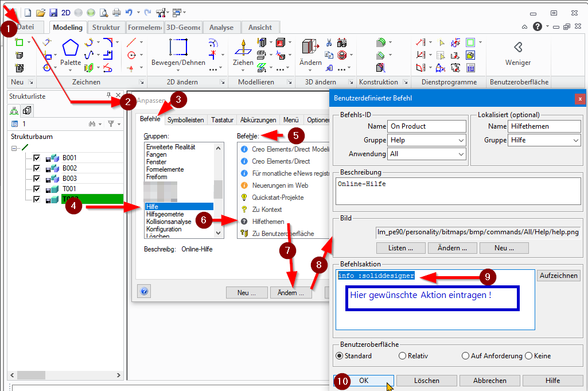
Task: Save with the floppy disk icon
Action: (x=53, y=13)
